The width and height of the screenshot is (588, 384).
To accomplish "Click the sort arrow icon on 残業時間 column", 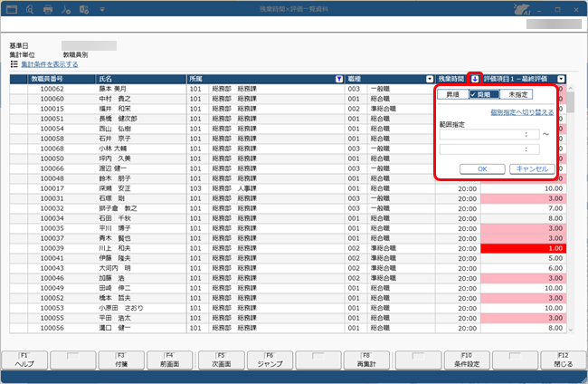I will click(475, 79).
